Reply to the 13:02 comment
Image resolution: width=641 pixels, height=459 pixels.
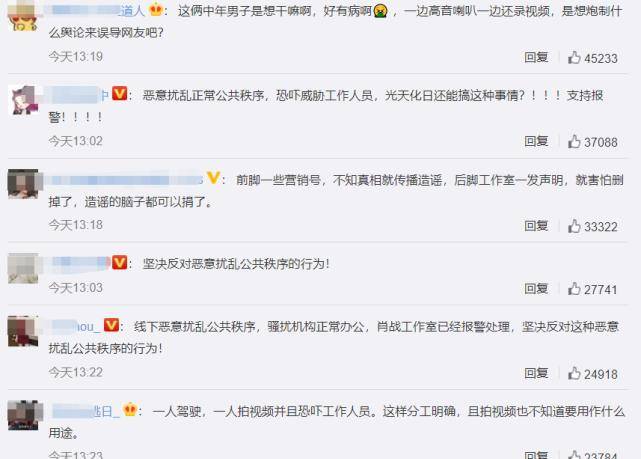(x=536, y=141)
